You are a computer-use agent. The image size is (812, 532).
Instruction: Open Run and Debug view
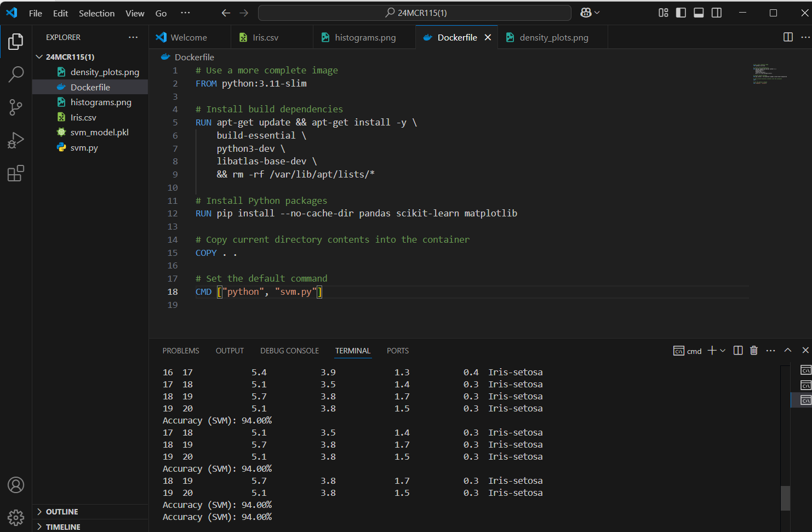point(16,140)
